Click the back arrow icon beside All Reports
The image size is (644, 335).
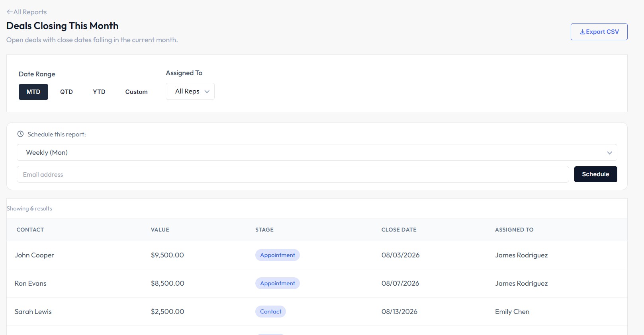point(10,12)
